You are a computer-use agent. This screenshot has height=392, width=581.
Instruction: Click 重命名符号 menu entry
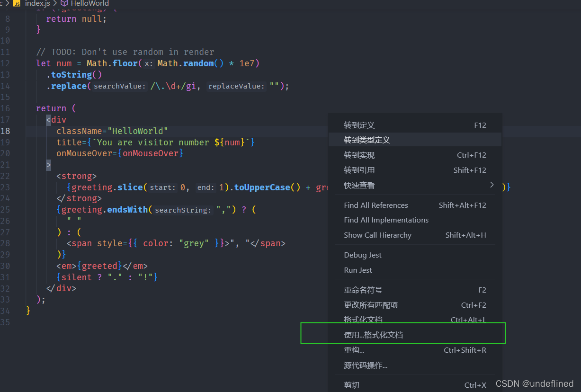coord(415,290)
